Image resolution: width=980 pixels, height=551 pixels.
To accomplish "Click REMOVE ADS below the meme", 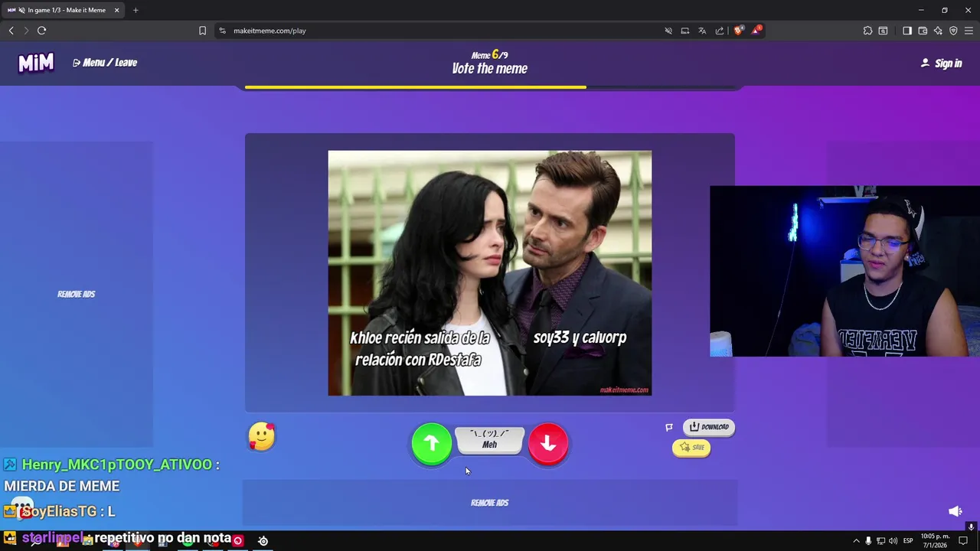I will (x=490, y=503).
